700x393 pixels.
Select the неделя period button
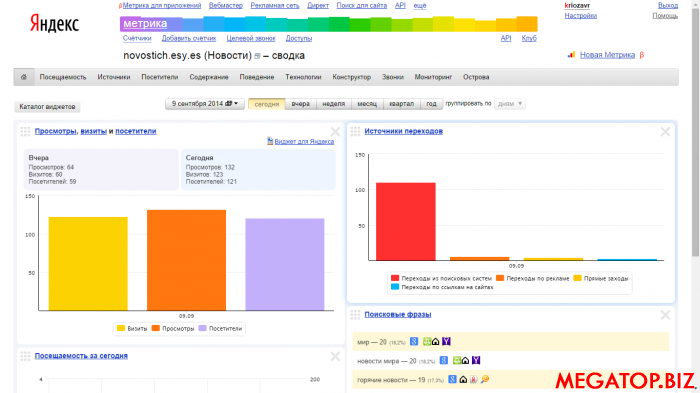tap(333, 104)
